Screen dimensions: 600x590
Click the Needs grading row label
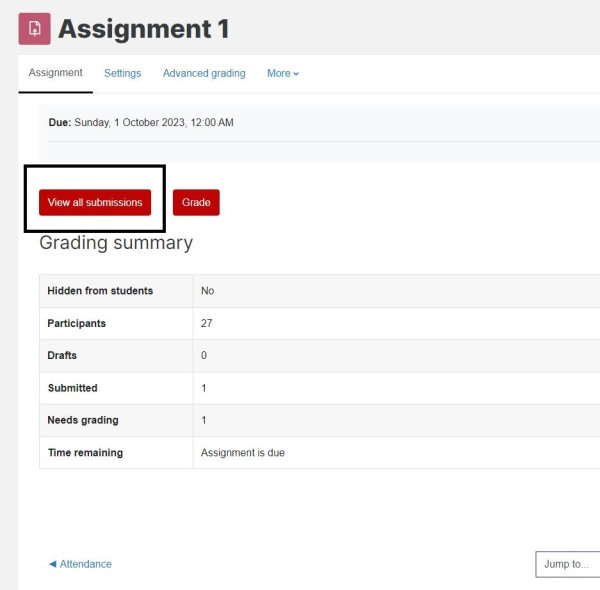(x=83, y=420)
